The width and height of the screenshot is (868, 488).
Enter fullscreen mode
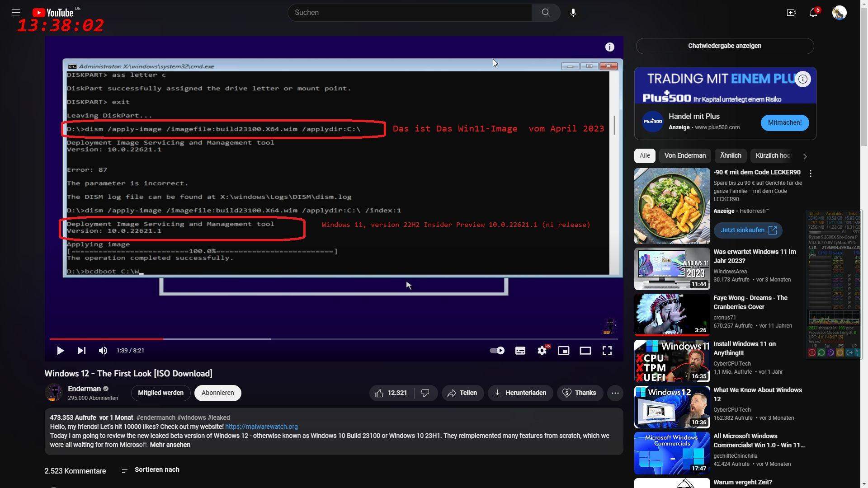[x=607, y=350]
